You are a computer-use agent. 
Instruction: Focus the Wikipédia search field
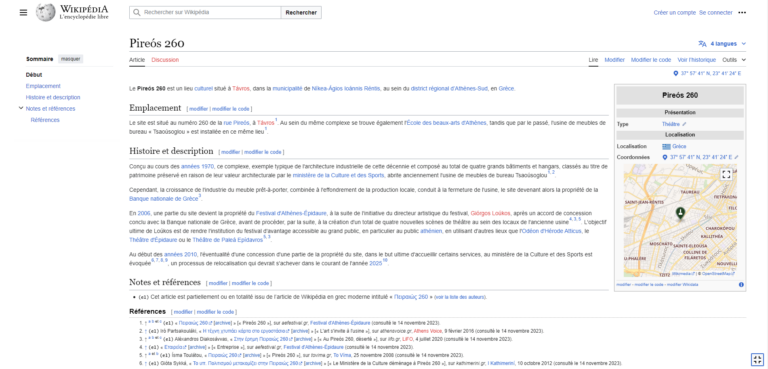click(x=205, y=13)
